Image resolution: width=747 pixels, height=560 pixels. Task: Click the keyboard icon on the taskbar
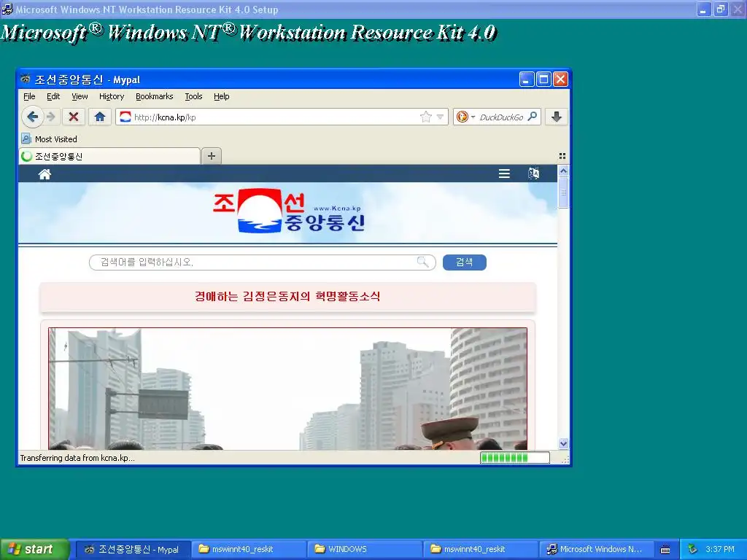665,550
